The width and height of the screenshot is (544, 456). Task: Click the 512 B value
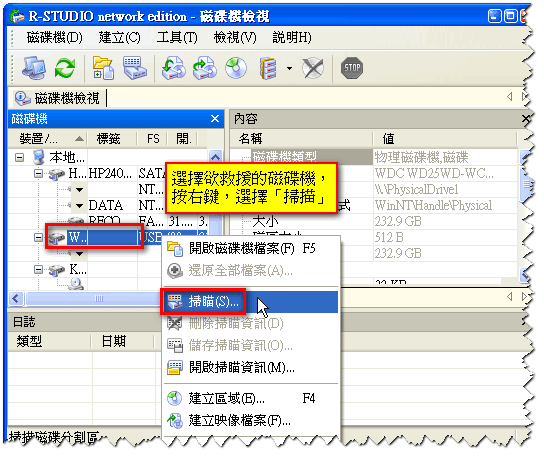pyautogui.click(x=389, y=237)
